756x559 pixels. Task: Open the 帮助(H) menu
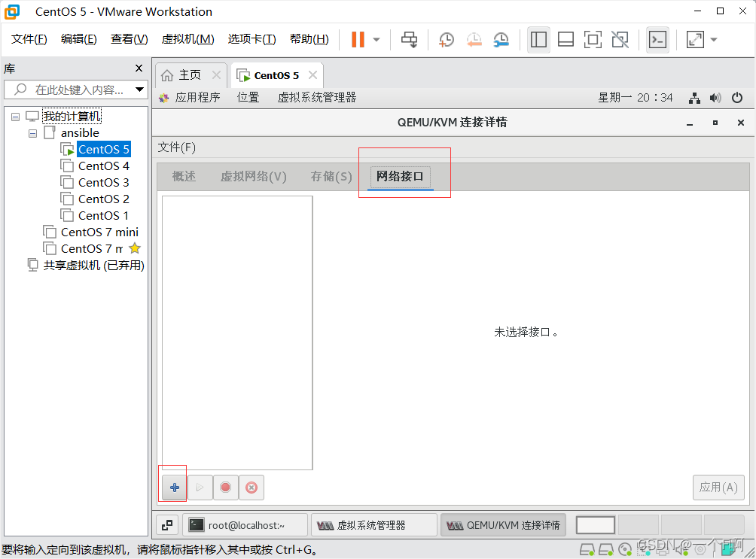309,39
